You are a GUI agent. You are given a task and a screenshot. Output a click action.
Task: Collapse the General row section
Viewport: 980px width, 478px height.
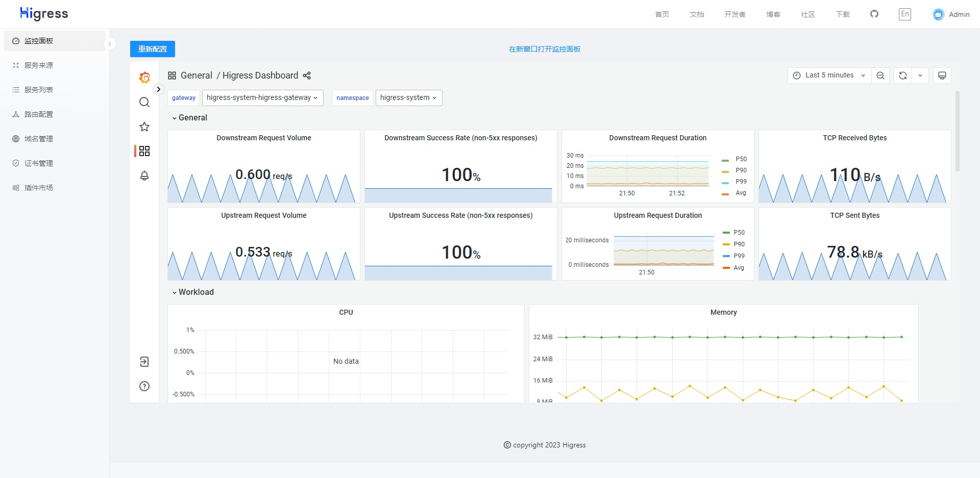[190, 118]
